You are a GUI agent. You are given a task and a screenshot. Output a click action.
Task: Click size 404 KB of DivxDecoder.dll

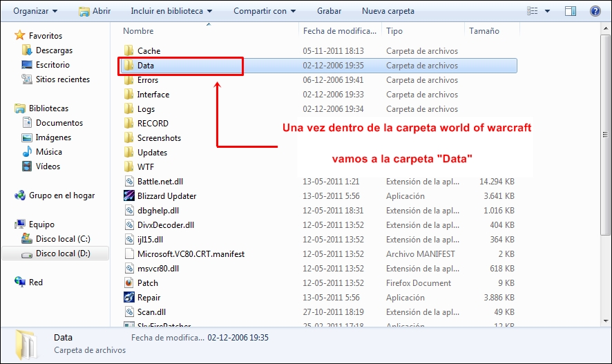click(x=502, y=224)
